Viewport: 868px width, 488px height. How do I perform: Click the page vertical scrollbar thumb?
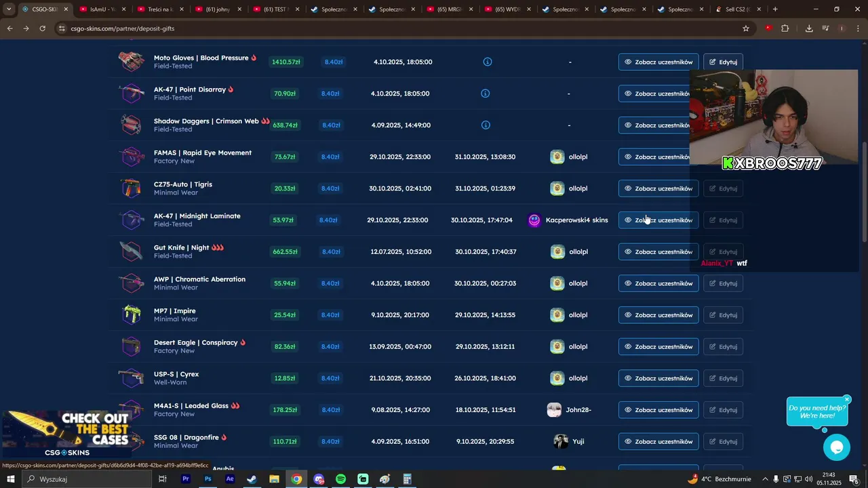864,192
